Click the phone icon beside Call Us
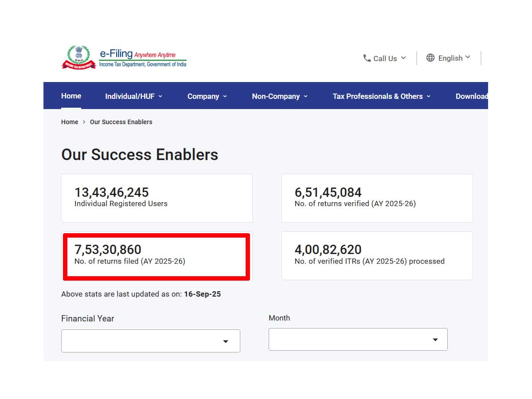This screenshot has width=532, height=399. [367, 58]
